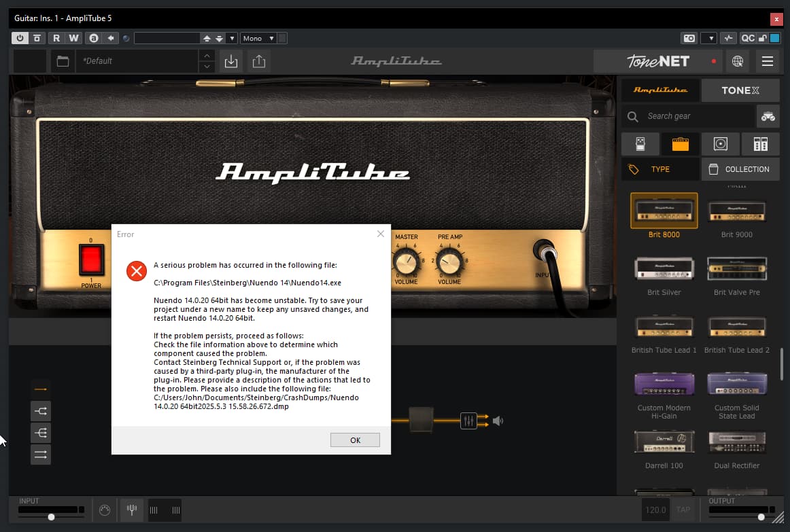This screenshot has width=790, height=532.
Task: Click the TAP tempo button
Action: tap(683, 510)
